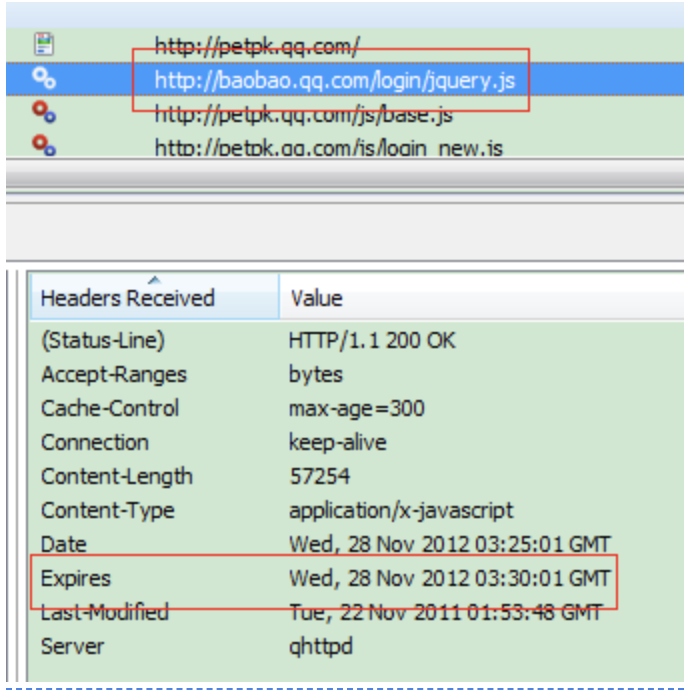The width and height of the screenshot is (694, 692).
Task: Click the qhttpd value
Action: [x=321, y=646]
